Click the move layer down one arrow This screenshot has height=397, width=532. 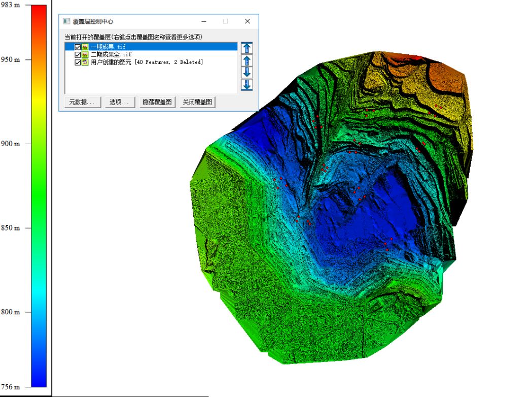pyautogui.click(x=247, y=72)
